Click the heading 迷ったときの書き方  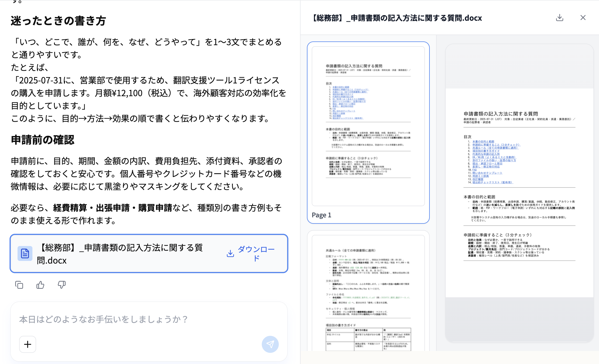(58, 21)
